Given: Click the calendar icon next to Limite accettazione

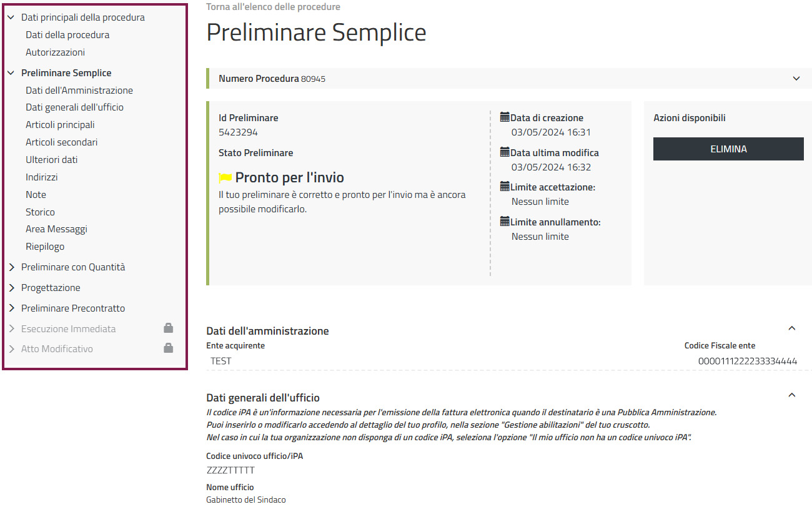Looking at the screenshot, I should 505,187.
